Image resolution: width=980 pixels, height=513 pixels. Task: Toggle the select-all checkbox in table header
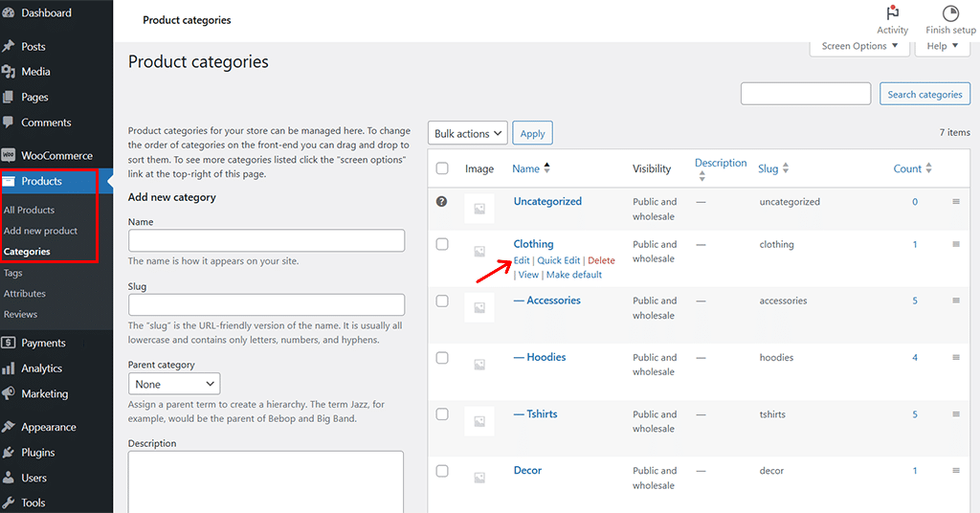pos(442,168)
